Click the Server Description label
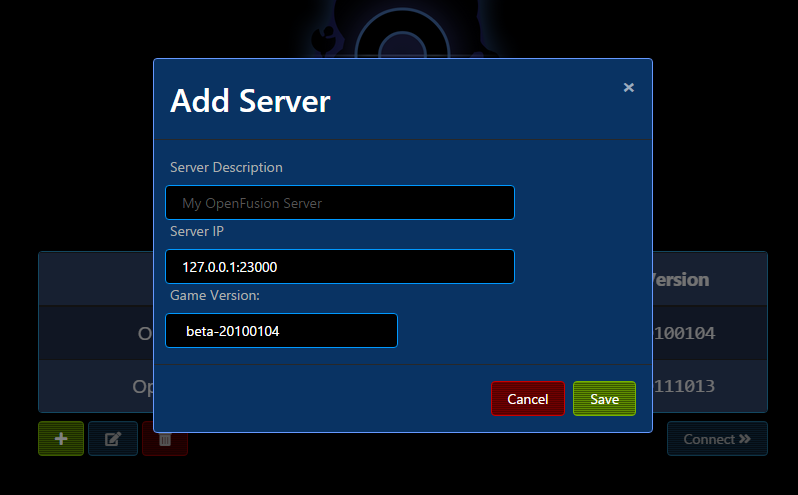The width and height of the screenshot is (798, 495). coord(226,167)
